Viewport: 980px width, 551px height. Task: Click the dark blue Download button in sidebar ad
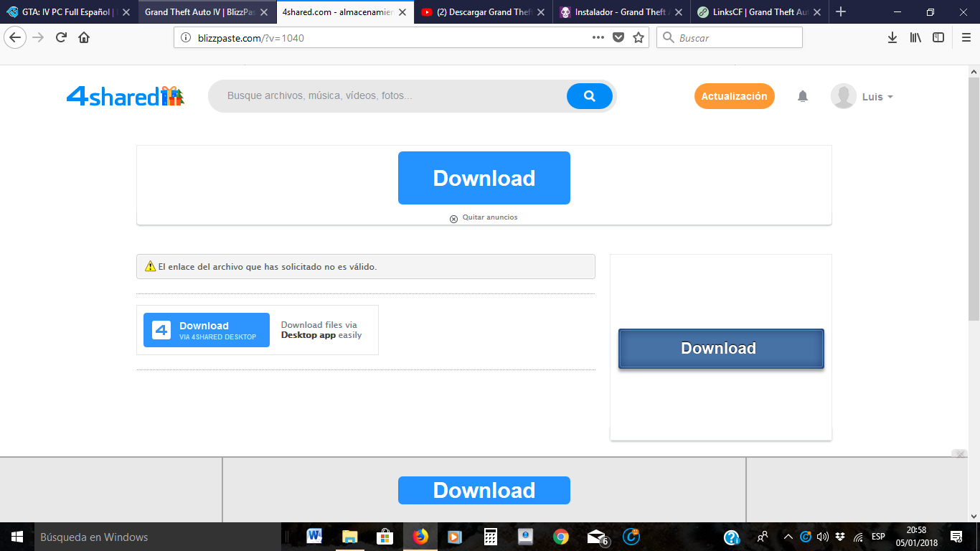721,349
